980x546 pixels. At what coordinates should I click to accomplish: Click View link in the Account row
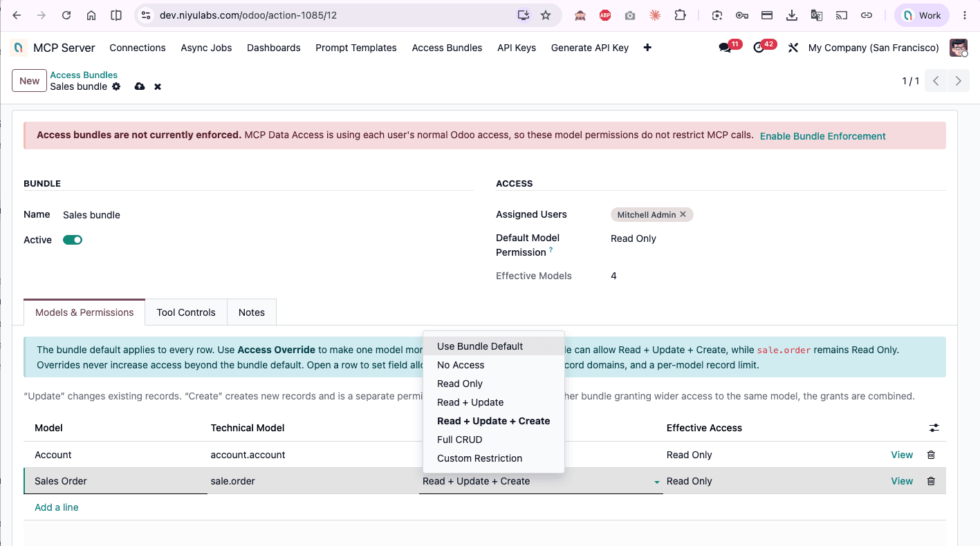[x=902, y=455]
